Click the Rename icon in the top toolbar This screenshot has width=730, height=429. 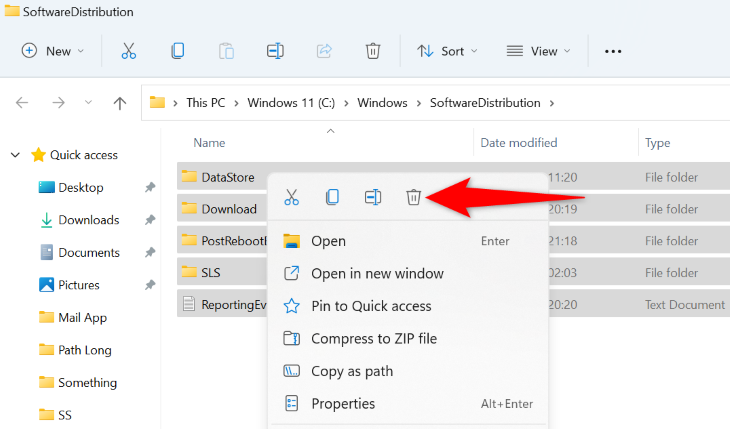pos(275,51)
